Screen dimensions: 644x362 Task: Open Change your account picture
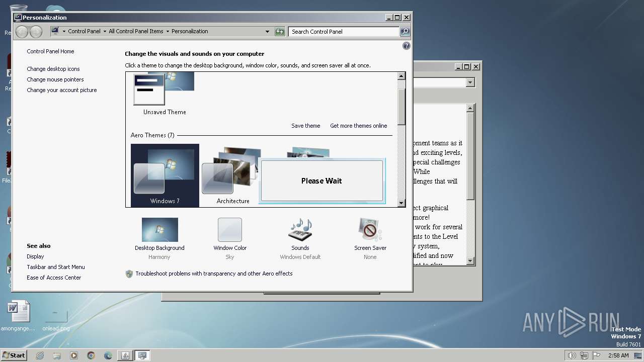62,90
